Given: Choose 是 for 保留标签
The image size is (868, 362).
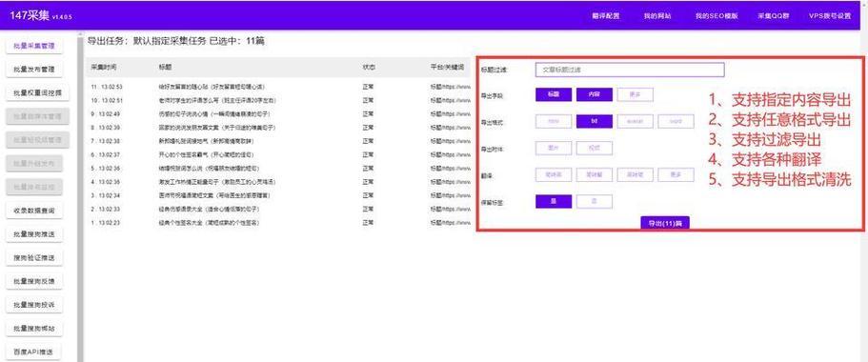Looking at the screenshot, I should [x=554, y=201].
